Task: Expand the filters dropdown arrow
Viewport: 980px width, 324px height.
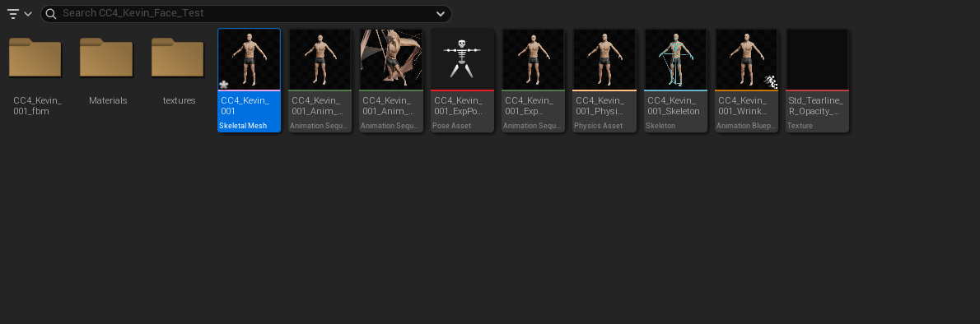Action: click(x=28, y=14)
